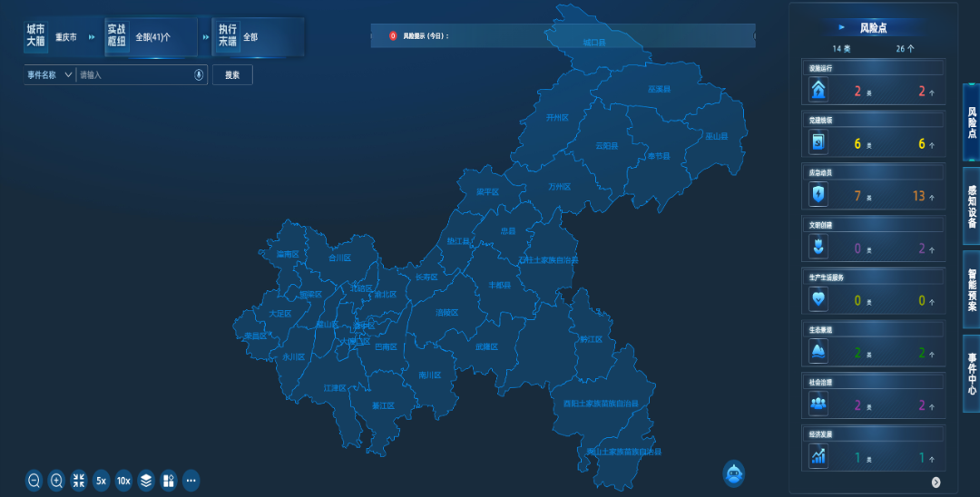Open the map layers icon
Image resolution: width=980 pixels, height=497 pixels.
[x=145, y=480]
